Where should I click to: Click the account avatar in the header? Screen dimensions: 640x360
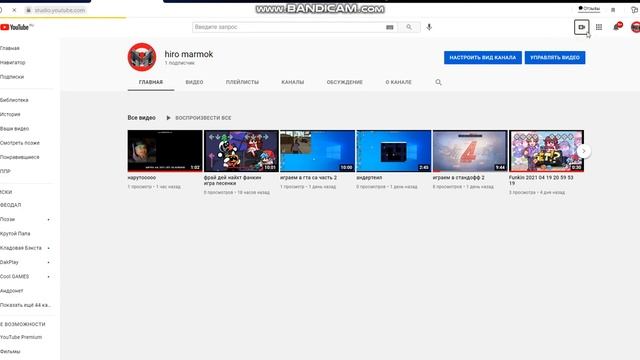point(636,27)
